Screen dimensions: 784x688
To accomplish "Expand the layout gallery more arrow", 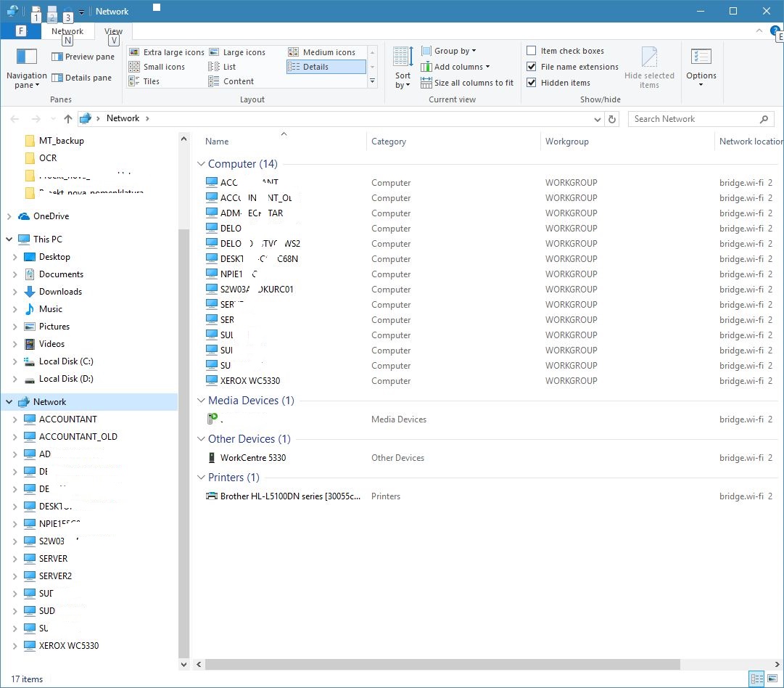I will click(373, 81).
